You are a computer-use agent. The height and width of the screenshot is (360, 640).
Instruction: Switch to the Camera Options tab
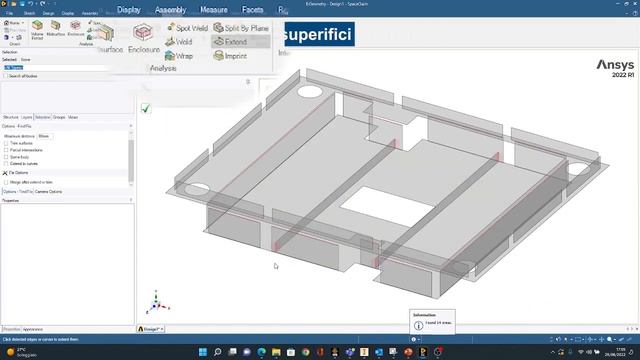tap(49, 192)
